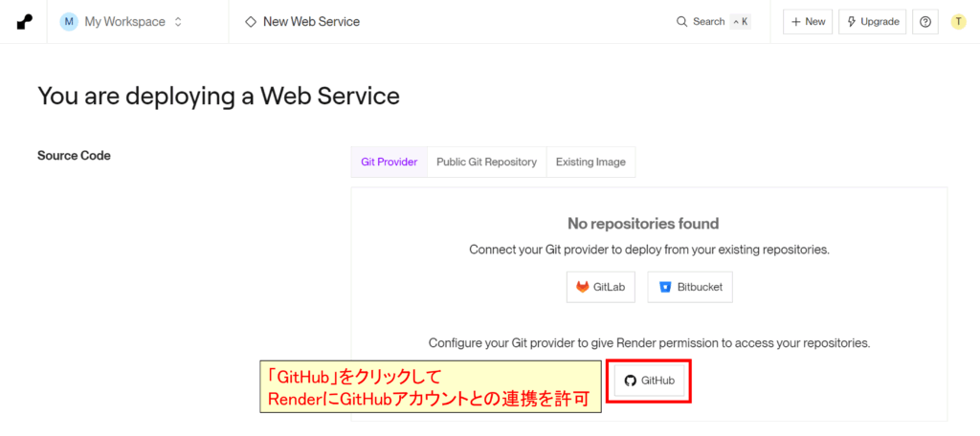
Task: Click the You are deploying a Web Service heading
Action: tap(219, 96)
